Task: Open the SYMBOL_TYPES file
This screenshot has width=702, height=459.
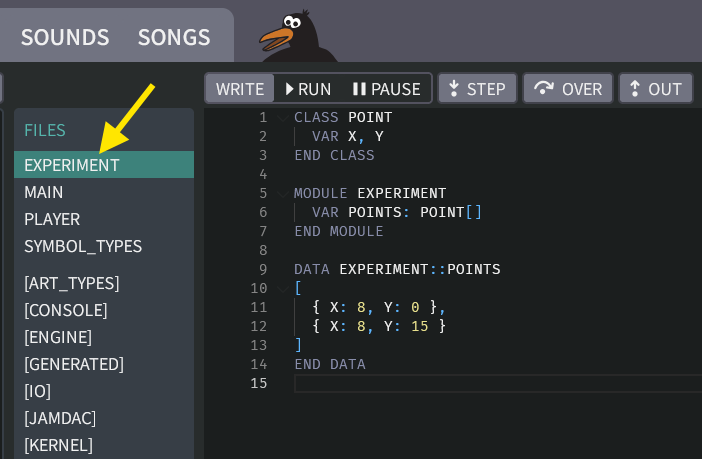Action: pyautogui.click(x=83, y=246)
